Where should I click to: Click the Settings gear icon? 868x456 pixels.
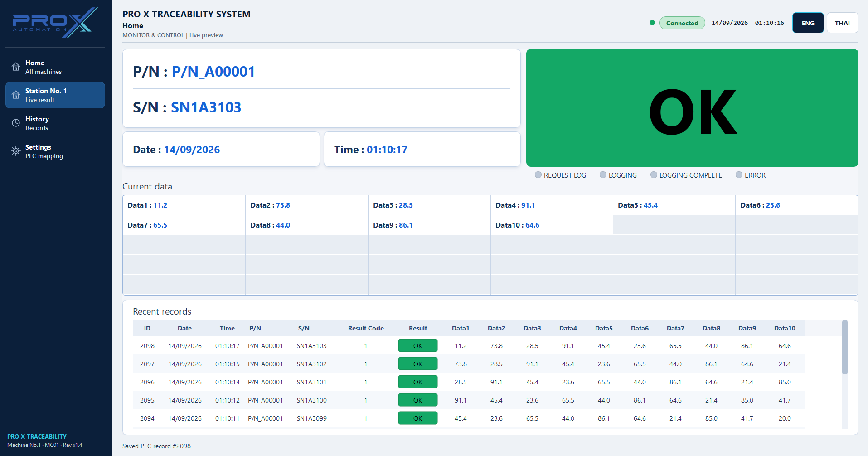pyautogui.click(x=16, y=151)
